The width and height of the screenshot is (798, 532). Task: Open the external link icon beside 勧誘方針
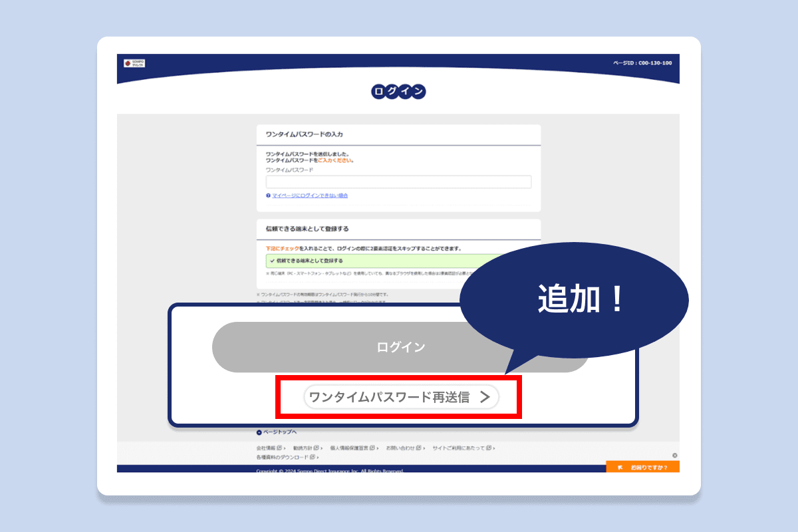tap(316, 448)
